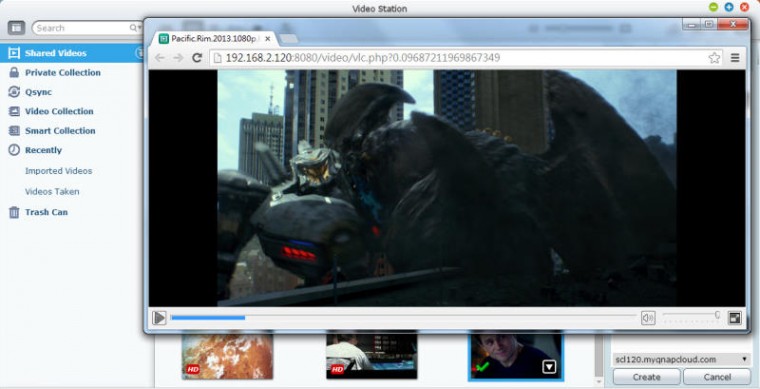Open the scl120.myqnapcloud.com dropdown
760x389 pixels.
(x=681, y=359)
